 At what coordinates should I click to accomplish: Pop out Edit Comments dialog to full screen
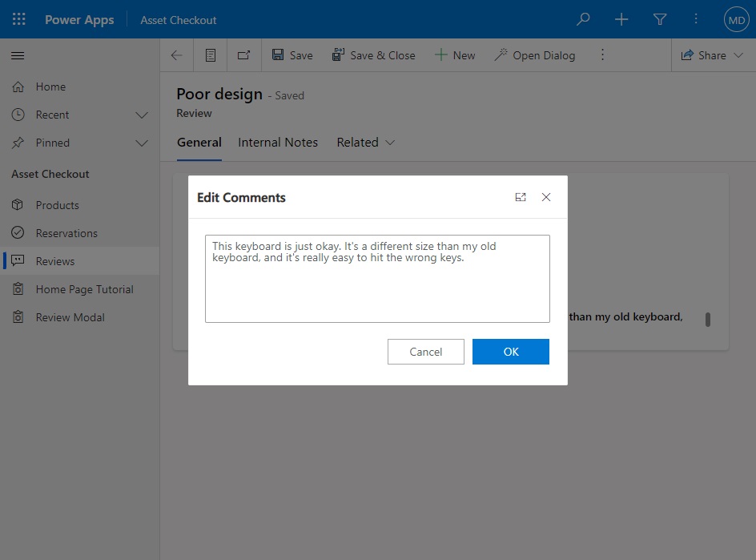(521, 197)
